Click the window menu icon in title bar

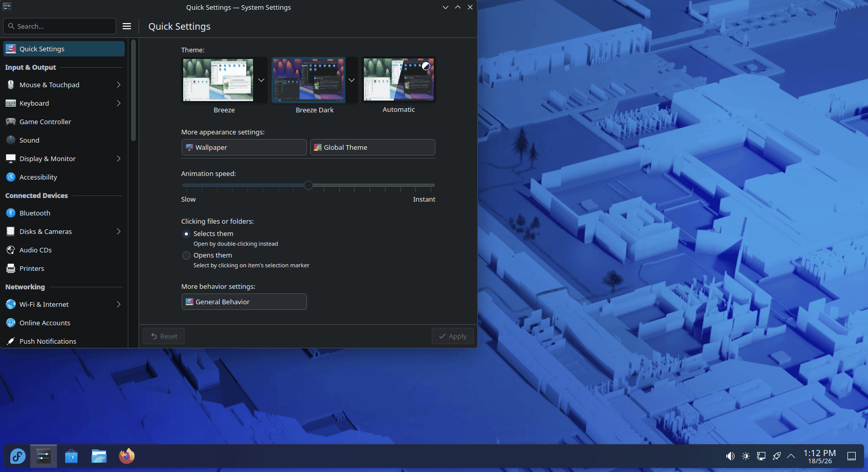coord(7,7)
